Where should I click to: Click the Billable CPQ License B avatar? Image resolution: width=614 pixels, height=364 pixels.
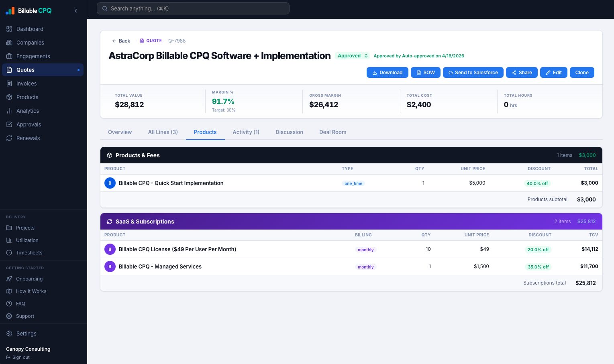(110, 249)
